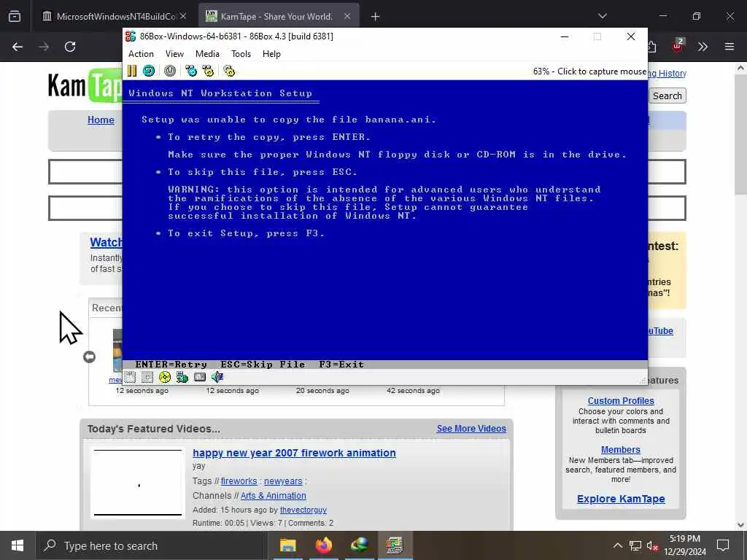Viewport: 747px width, 560px height.
Task: Click the featured video thumbnail
Action: [x=138, y=483]
